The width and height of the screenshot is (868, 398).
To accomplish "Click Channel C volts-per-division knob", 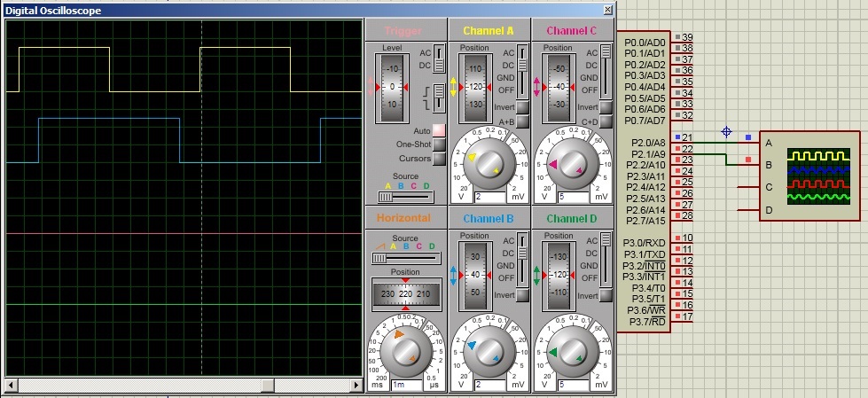I will (x=572, y=164).
